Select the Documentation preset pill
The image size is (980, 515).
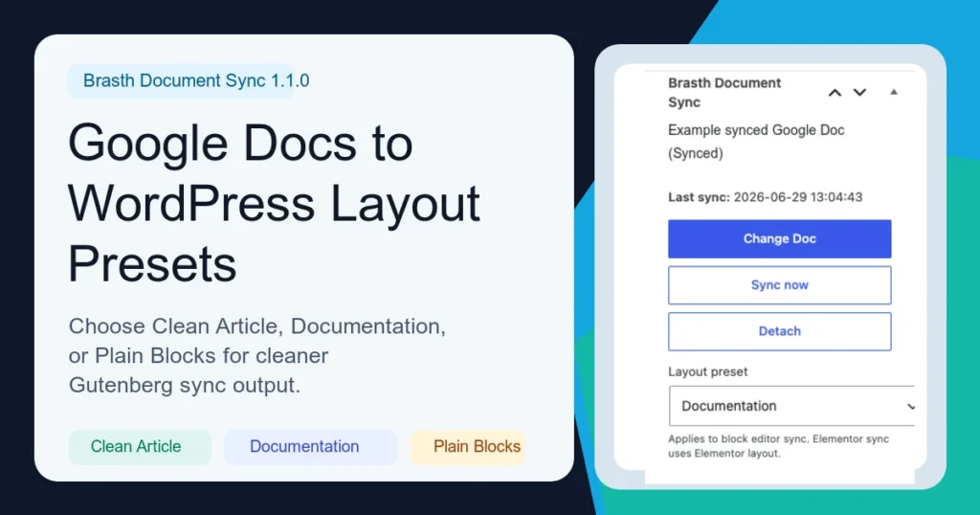(310, 447)
